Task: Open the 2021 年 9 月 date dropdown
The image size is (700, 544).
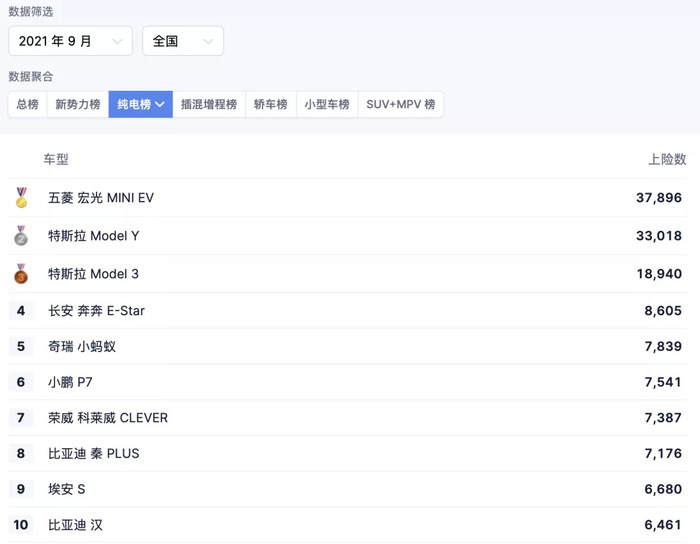Action: click(70, 41)
